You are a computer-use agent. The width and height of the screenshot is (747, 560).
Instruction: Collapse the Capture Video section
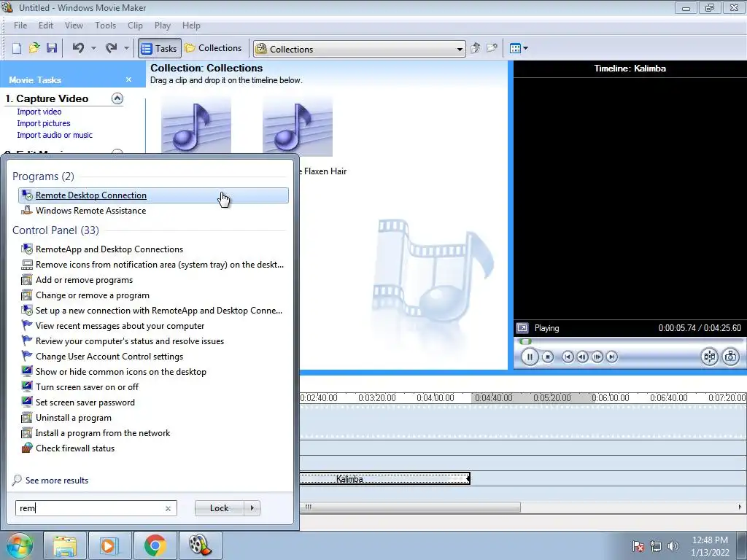pyautogui.click(x=117, y=98)
